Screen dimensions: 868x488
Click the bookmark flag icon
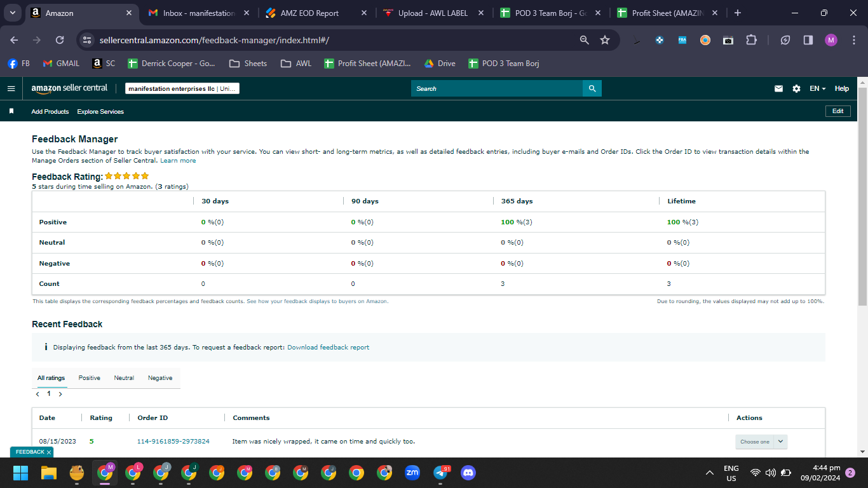click(x=11, y=111)
